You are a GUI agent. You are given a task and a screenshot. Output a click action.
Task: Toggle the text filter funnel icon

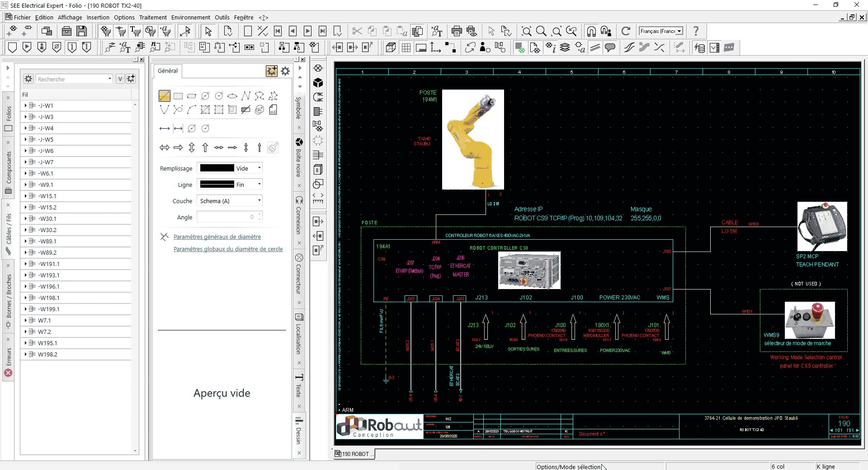click(135, 31)
